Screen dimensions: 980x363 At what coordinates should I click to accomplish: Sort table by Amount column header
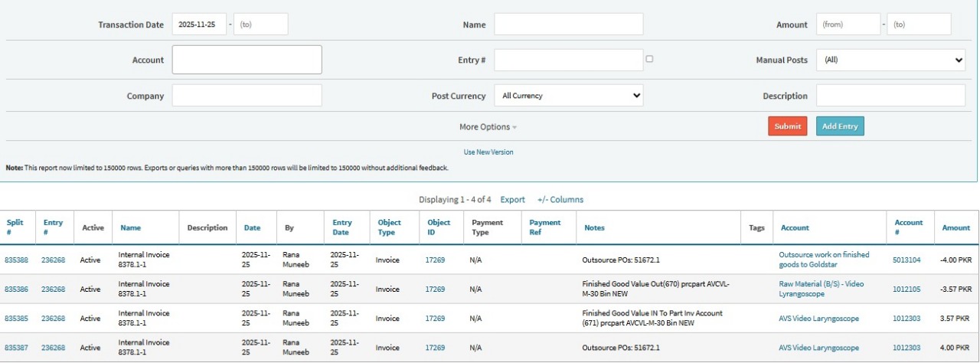[x=955, y=227]
